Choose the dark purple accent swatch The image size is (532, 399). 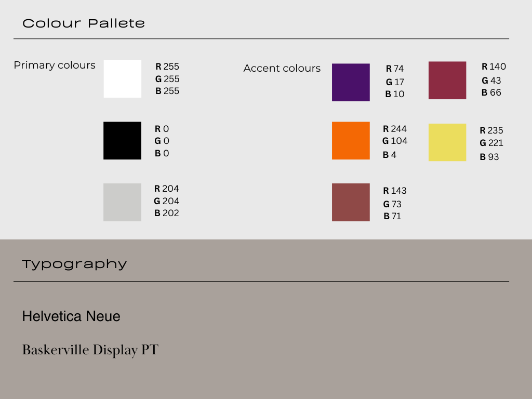(351, 82)
